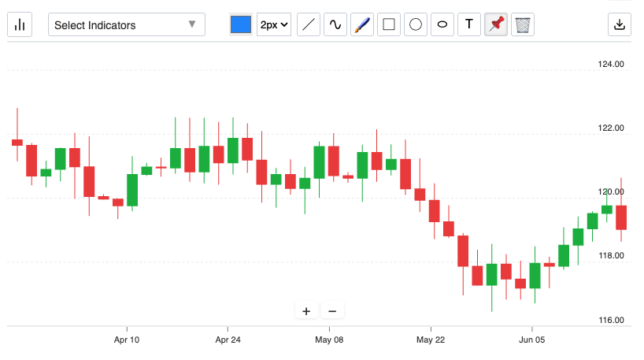This screenshot has width=644, height=360.
Task: Open the chart type bar icon
Action: [x=20, y=24]
